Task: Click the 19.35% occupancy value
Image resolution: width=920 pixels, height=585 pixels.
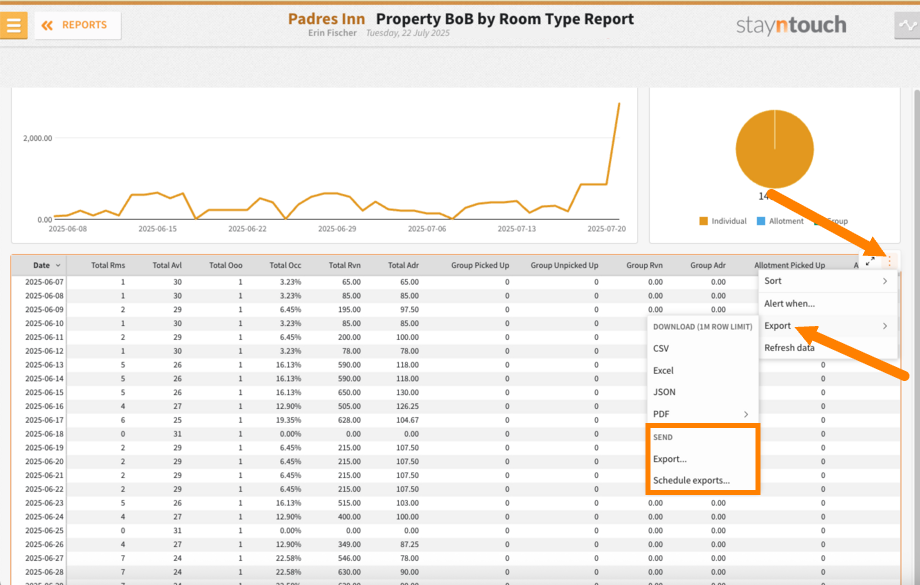Action: 289,420
